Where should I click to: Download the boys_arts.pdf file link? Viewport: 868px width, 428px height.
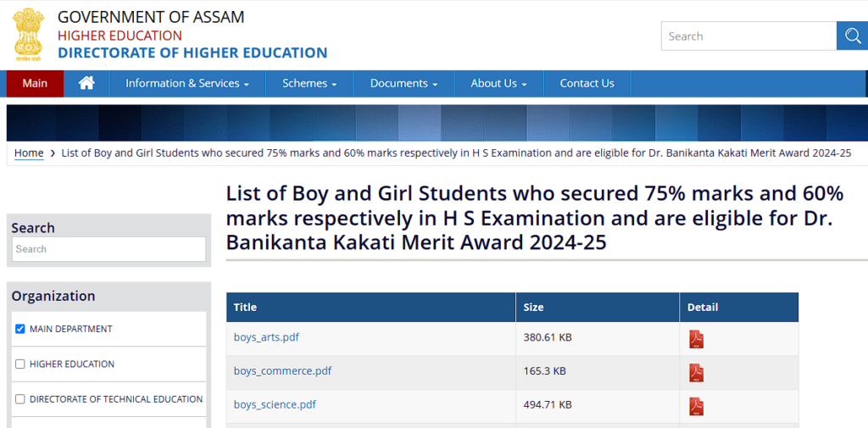pyautogui.click(x=266, y=336)
